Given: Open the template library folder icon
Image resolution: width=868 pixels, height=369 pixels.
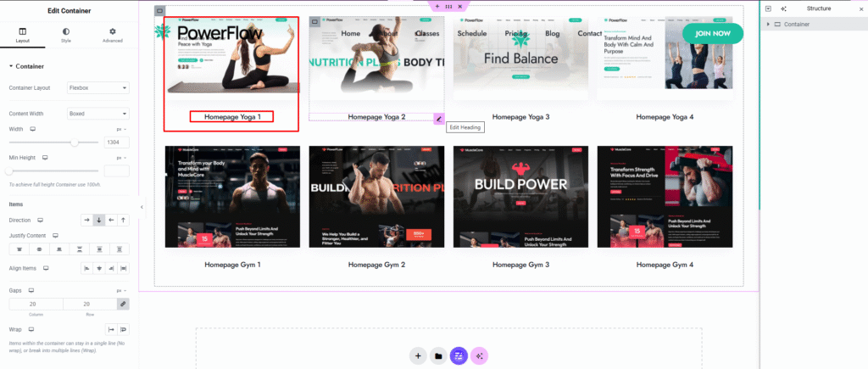Looking at the screenshot, I should pyautogui.click(x=438, y=356).
